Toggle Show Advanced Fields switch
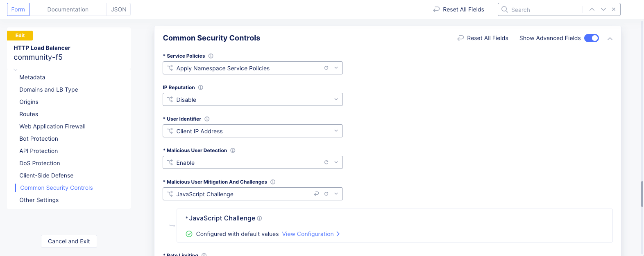This screenshot has width=644, height=256. point(592,38)
